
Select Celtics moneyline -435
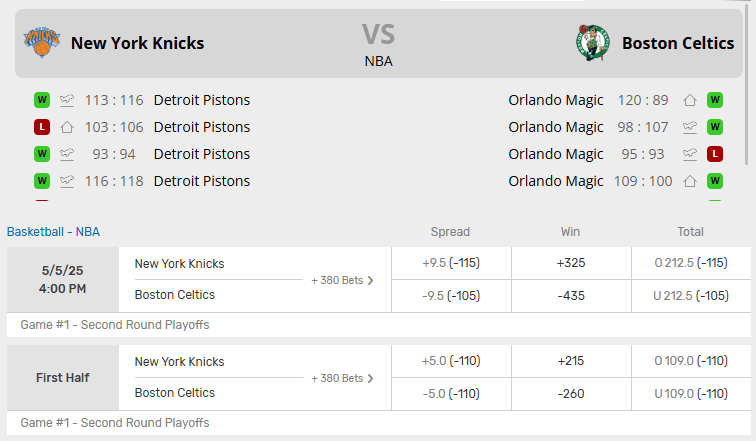(571, 296)
